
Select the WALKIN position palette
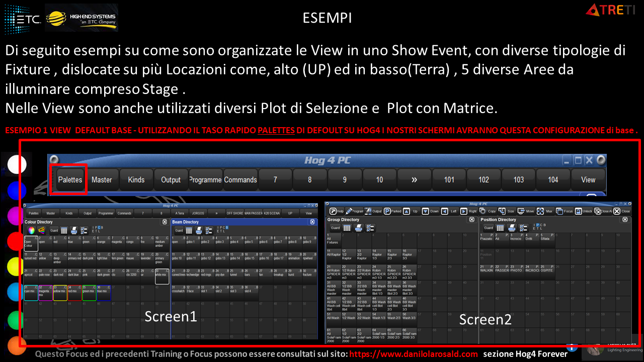[x=487, y=272]
